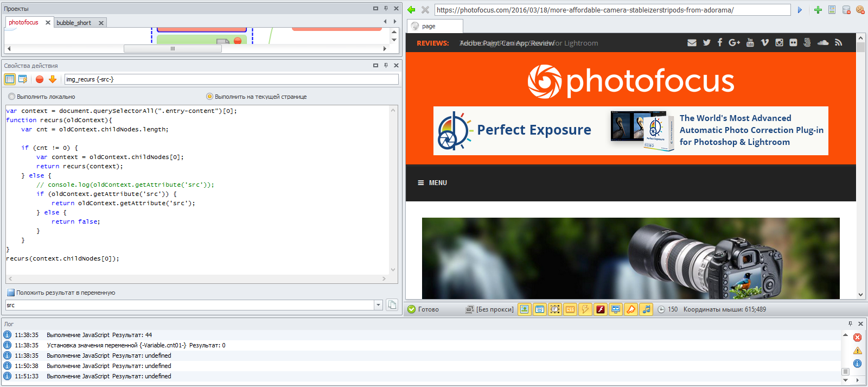Click the action name field img_recurs

[232, 79]
